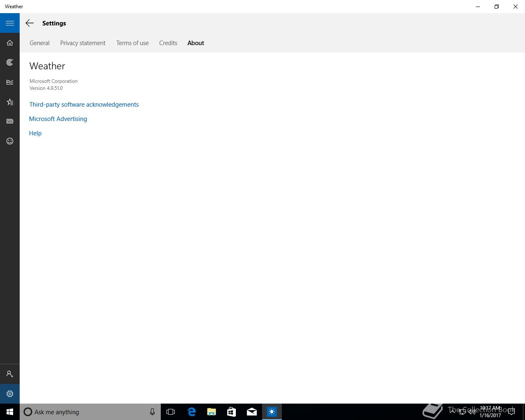The height and width of the screenshot is (420, 525).
Task: Open Mail from the taskbar
Action: click(252, 412)
